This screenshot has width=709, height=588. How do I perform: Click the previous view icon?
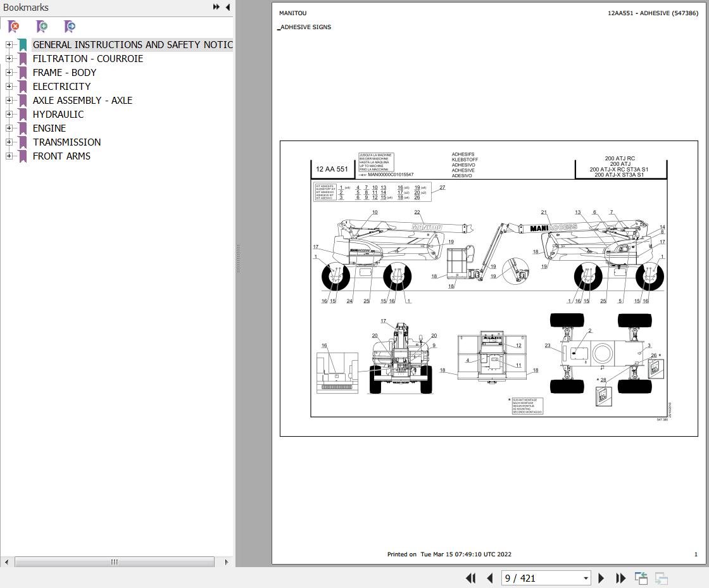641,578
